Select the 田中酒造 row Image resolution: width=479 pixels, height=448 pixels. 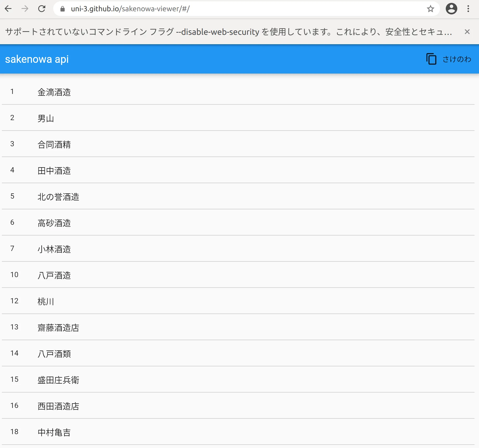coord(238,170)
